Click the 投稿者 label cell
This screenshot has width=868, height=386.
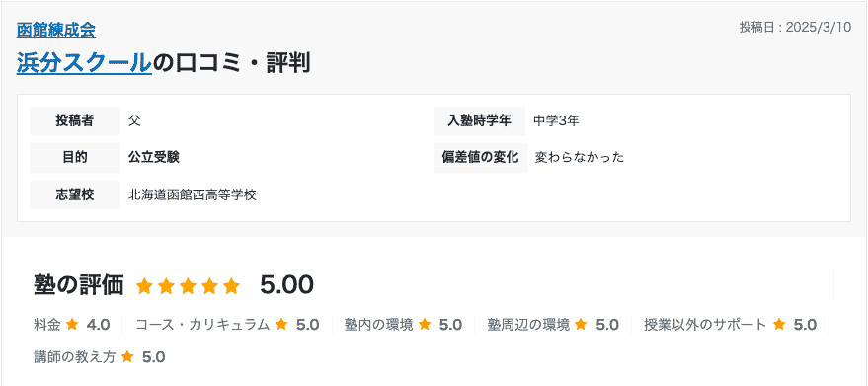click(x=75, y=120)
